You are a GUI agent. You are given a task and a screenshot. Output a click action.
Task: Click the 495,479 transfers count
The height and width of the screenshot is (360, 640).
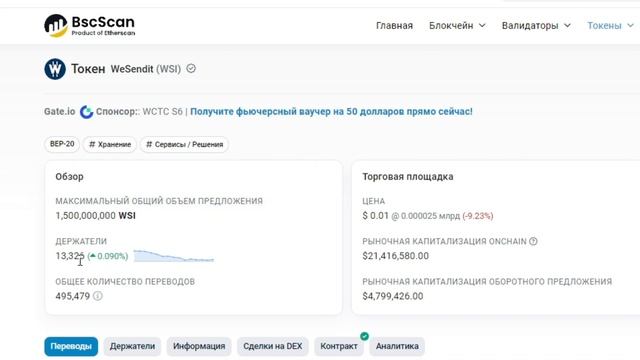(73, 296)
